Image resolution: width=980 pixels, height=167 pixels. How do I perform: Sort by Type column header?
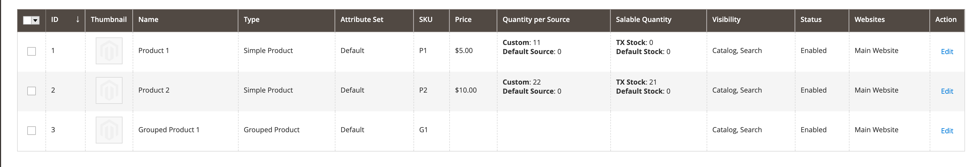pyautogui.click(x=251, y=19)
